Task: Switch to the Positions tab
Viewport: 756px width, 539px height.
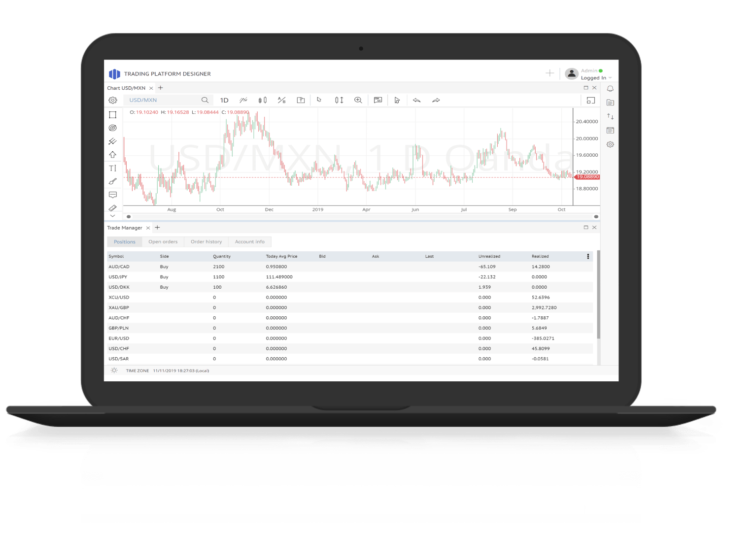Action: click(x=125, y=242)
